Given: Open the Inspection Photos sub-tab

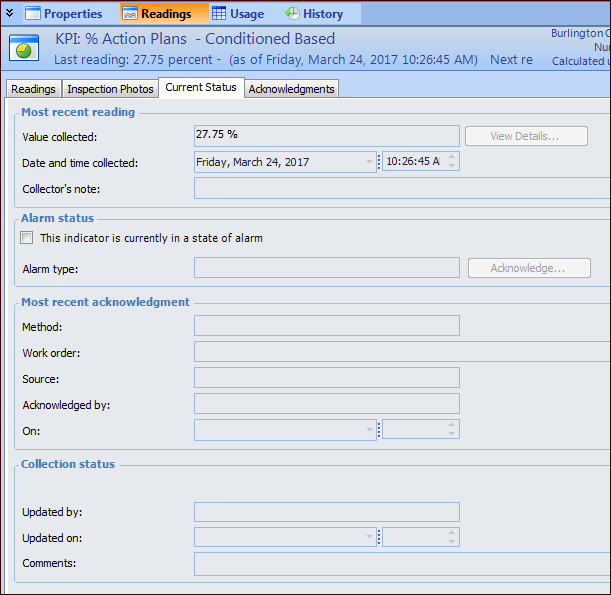Looking at the screenshot, I should [110, 89].
